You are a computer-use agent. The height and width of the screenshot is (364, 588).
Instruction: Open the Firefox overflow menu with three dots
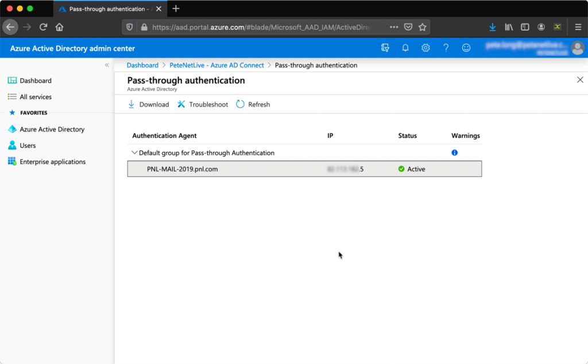coord(394,26)
